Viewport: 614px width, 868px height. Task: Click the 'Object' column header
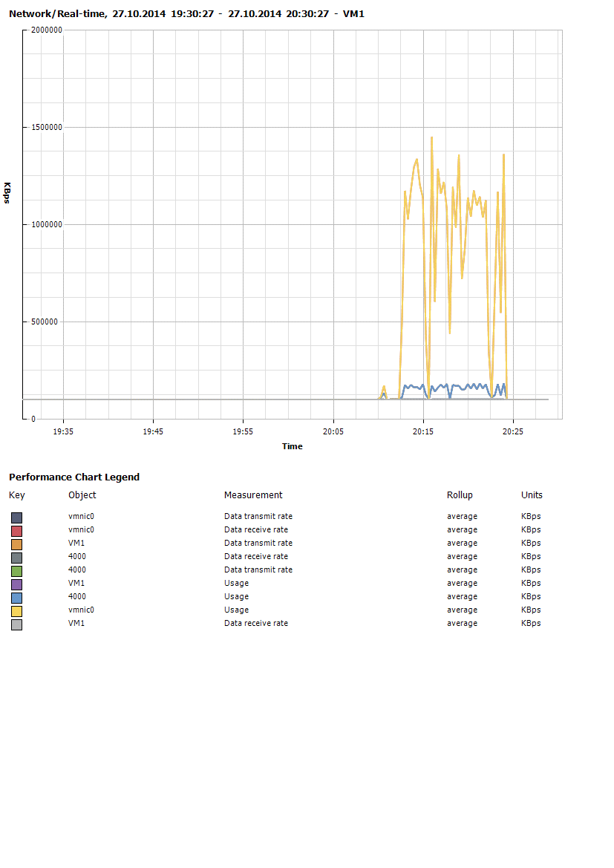click(82, 495)
